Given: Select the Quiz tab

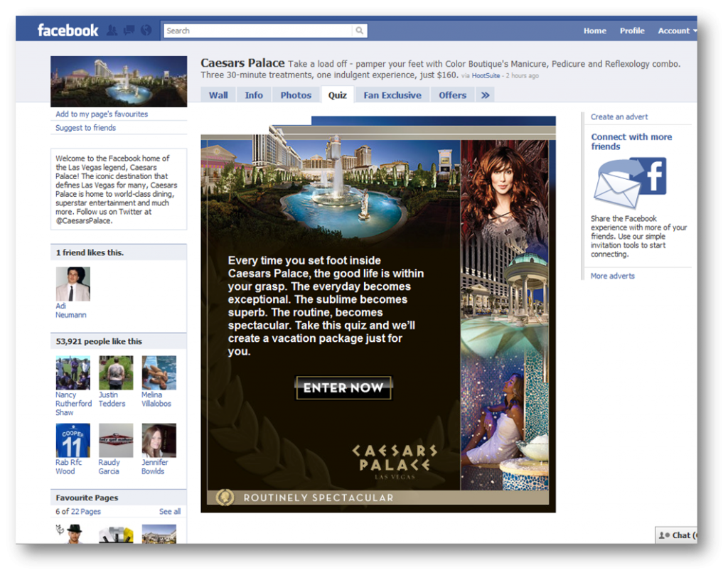Looking at the screenshot, I should [338, 95].
